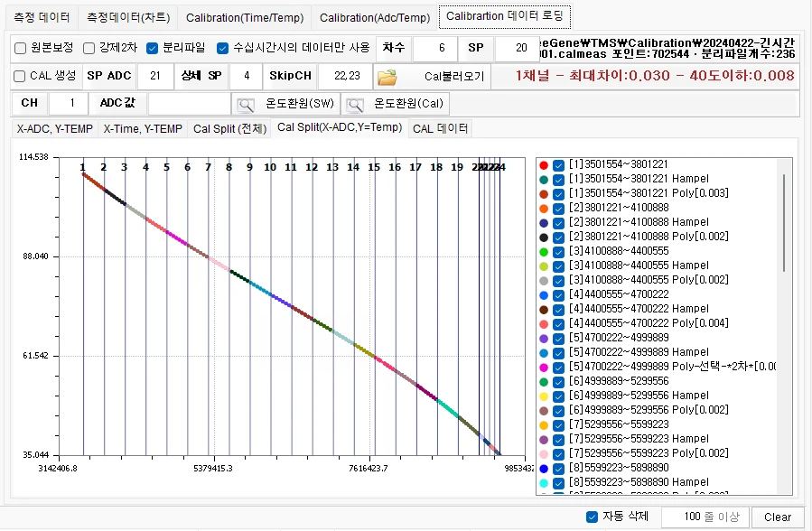Uncheck legend series [5]4700222~4999889 Hampel
Viewport: 812px width, 531px height.
click(x=558, y=353)
